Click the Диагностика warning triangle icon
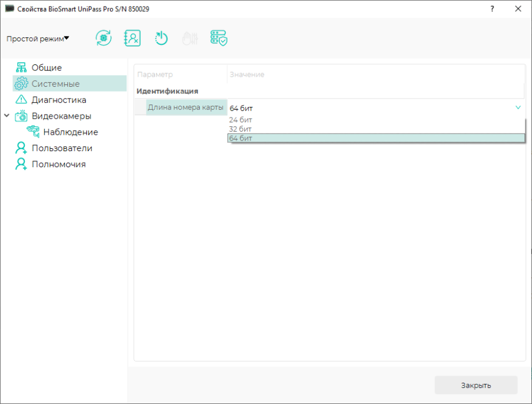 coord(21,100)
